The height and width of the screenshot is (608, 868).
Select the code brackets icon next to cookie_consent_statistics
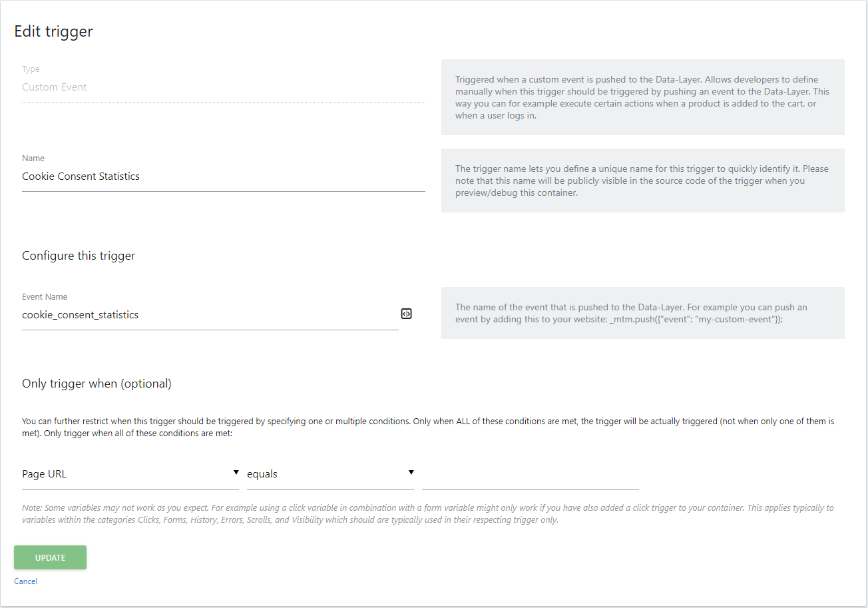pyautogui.click(x=406, y=314)
